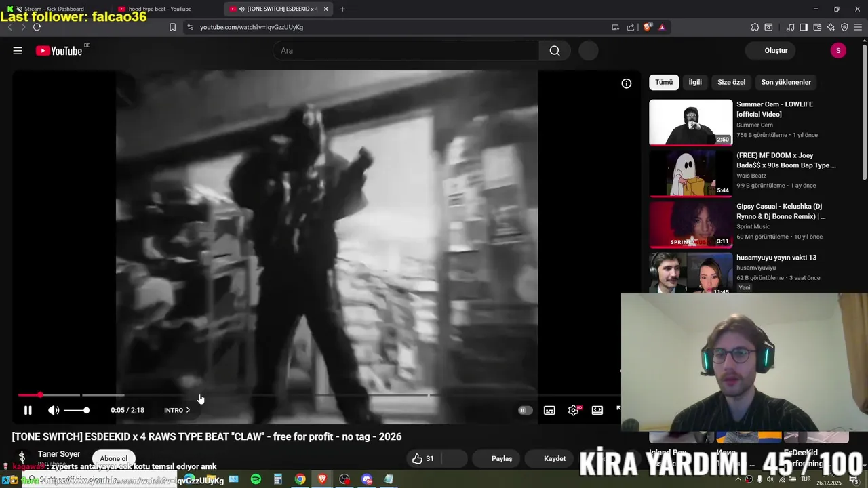Image resolution: width=868 pixels, height=488 pixels.
Task: Focus the Ara search input
Action: coord(406,51)
